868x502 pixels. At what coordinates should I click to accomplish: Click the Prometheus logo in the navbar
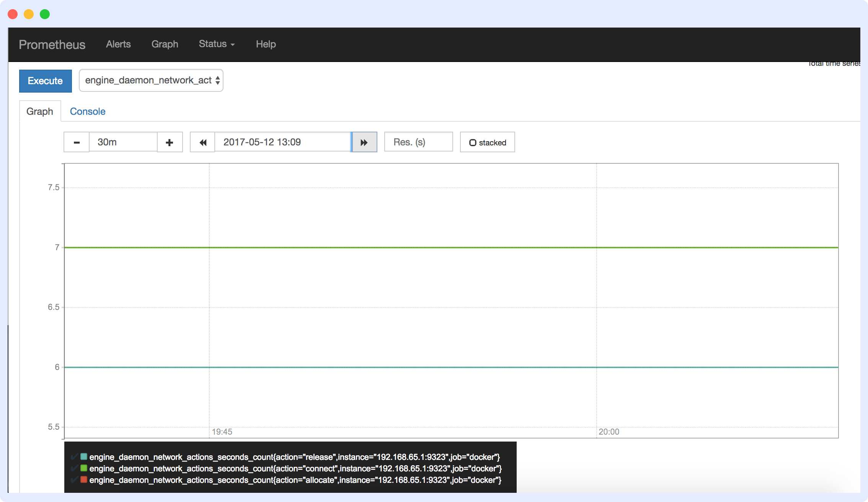point(52,44)
